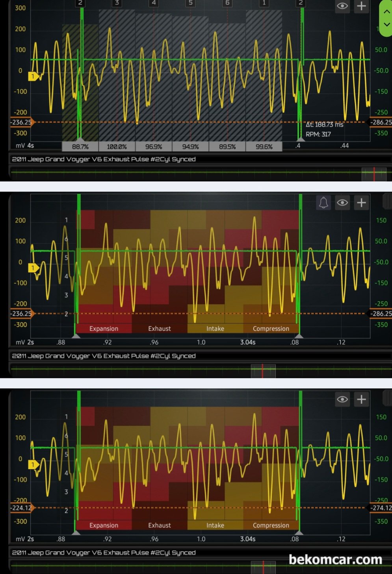
Task: Tap the plus icon in the bottom panel
Action: pos(361,399)
